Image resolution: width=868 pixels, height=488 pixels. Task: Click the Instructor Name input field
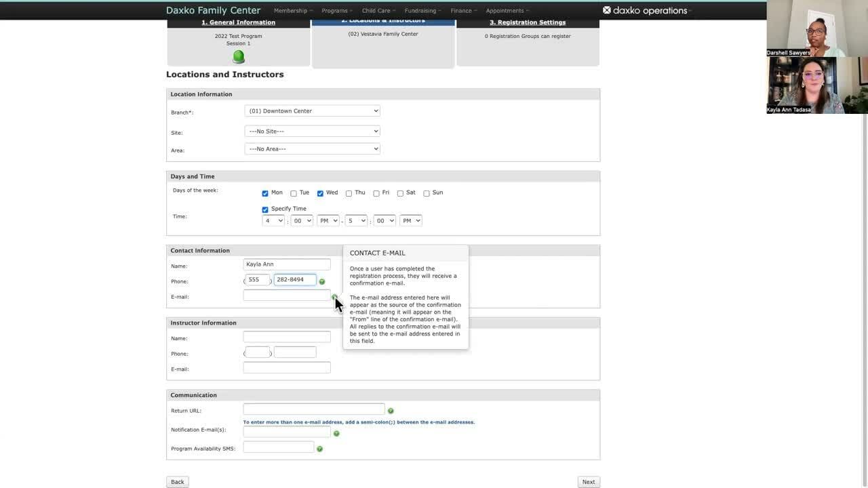tap(287, 337)
